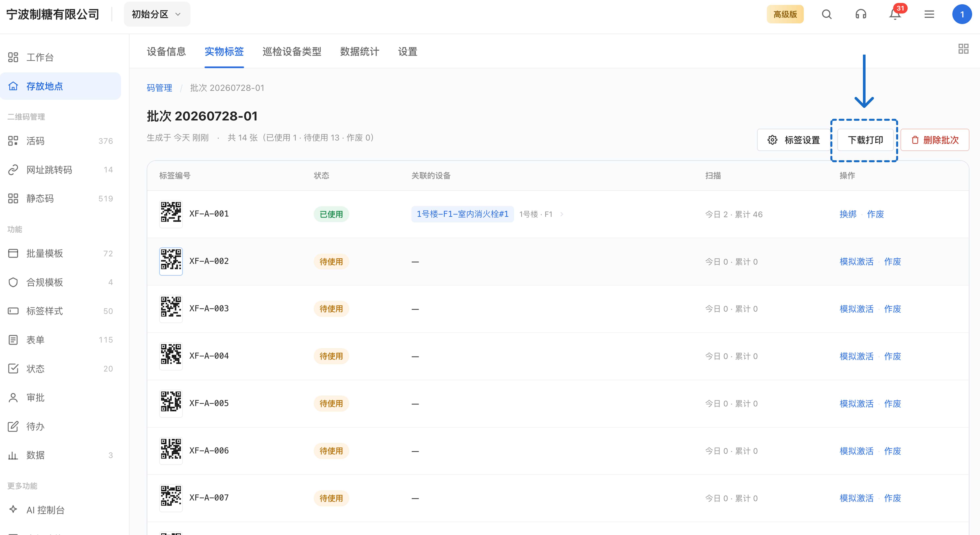980x535 pixels.
Task: Open device tag 1号楼-F1-室内消火栓#1
Action: tap(462, 214)
